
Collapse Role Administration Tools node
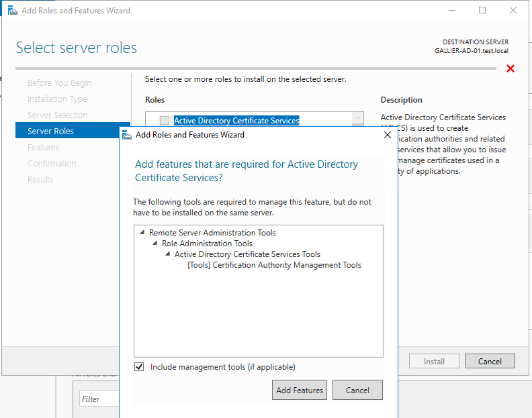[155, 243]
